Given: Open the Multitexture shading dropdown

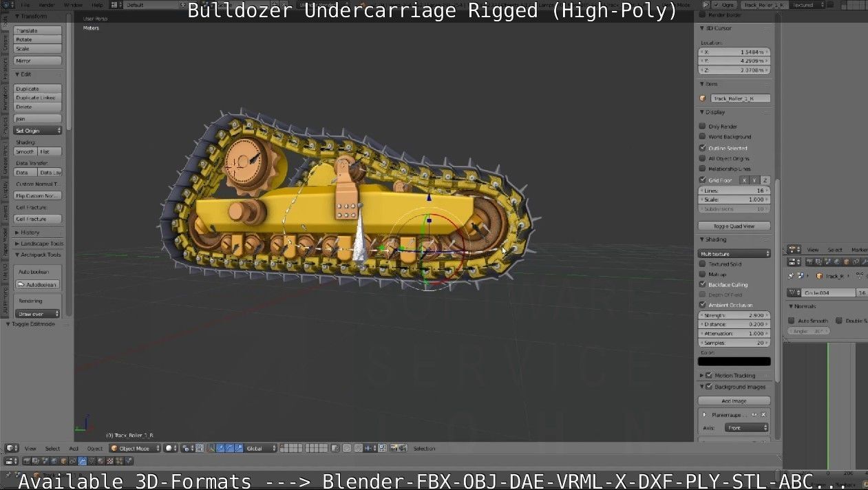Looking at the screenshot, I should pyautogui.click(x=734, y=254).
